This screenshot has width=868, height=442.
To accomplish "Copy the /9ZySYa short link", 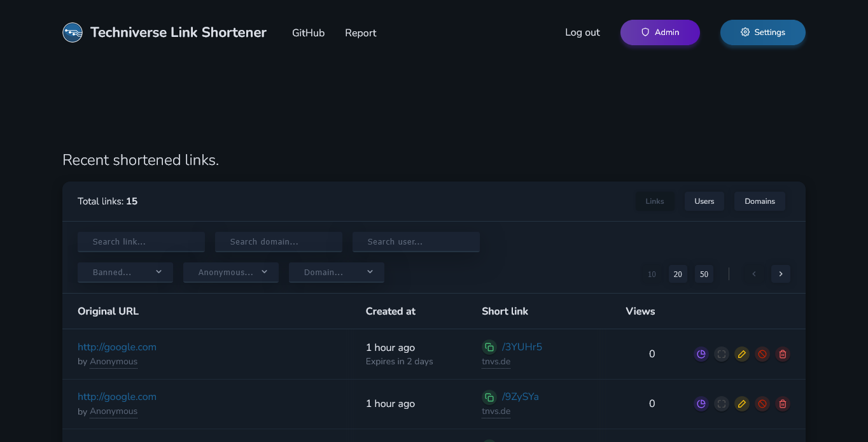I will pos(489,397).
